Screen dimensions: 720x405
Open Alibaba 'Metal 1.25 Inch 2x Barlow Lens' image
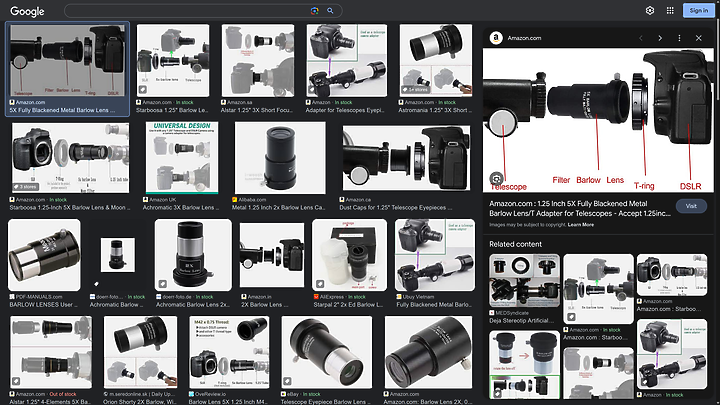(280, 158)
